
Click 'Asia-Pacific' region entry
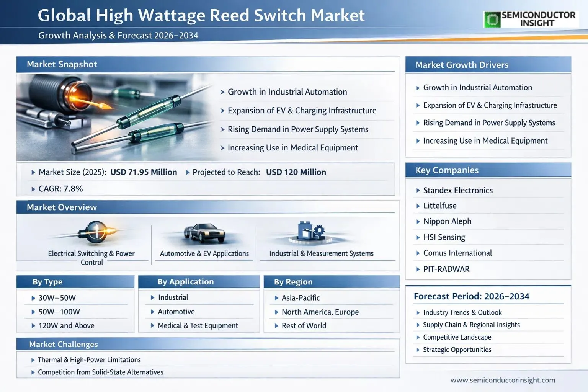[301, 297]
